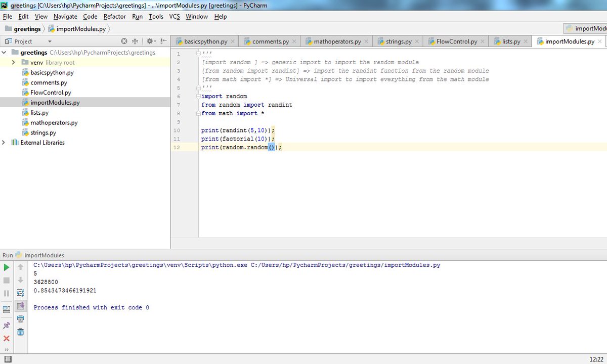This screenshot has width=607, height=364.
Task: Open the View menu
Action: point(41,17)
